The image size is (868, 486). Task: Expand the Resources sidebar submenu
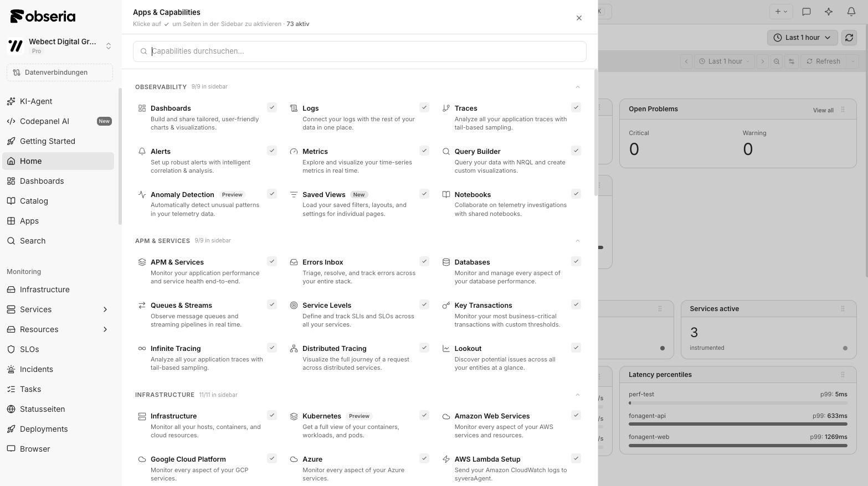pos(105,329)
